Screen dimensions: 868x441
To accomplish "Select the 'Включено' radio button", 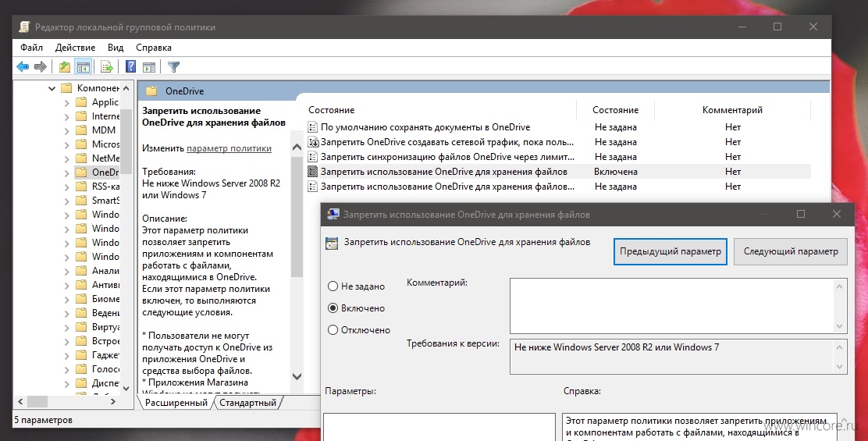I will [333, 308].
